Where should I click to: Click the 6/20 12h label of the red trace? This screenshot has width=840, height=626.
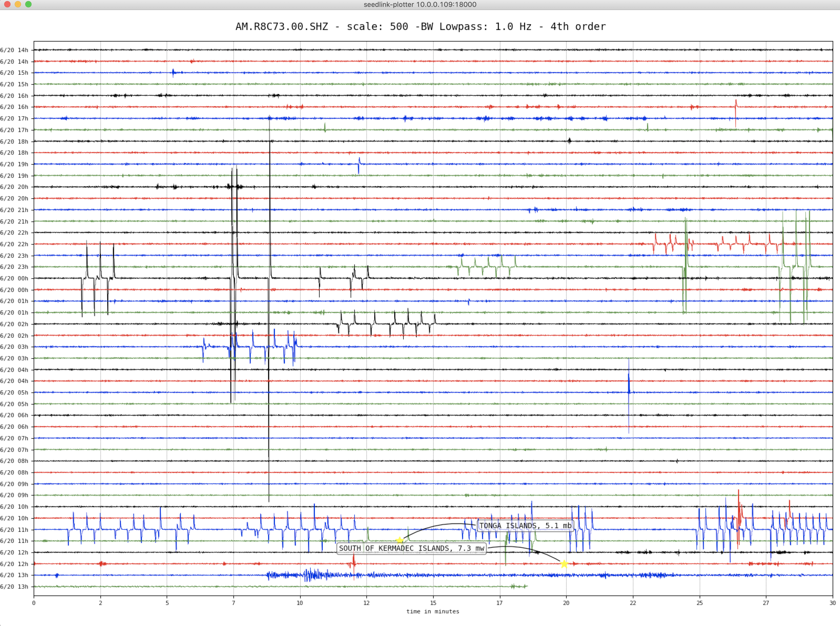pyautogui.click(x=14, y=564)
